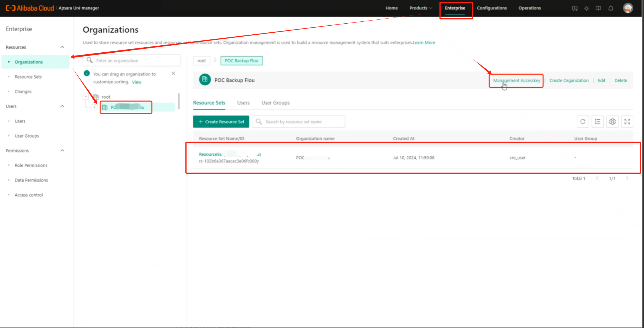The height and width of the screenshot is (328, 644).
Task: Go to next page arrow
Action: 627,178
